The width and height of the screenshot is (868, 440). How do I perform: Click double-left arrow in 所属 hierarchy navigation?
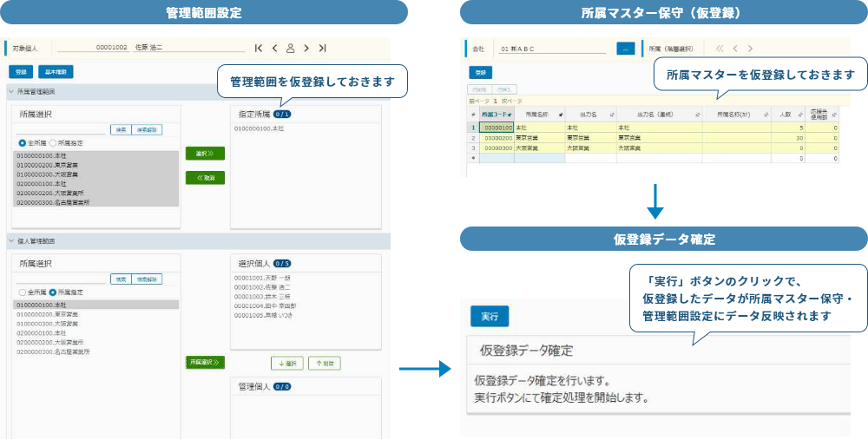click(720, 48)
